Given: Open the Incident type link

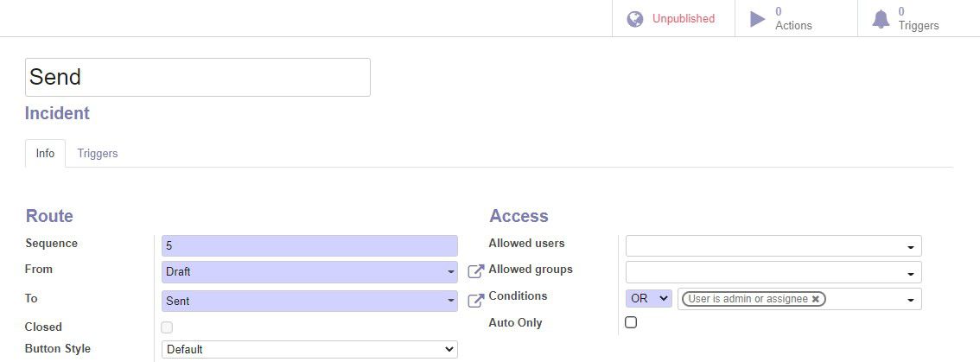Looking at the screenshot, I should 58,113.
